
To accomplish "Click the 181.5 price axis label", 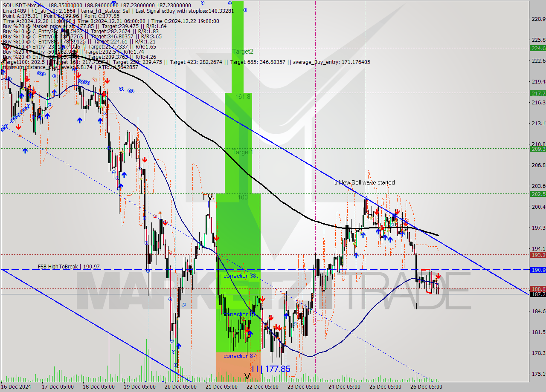I will tap(538, 332).
